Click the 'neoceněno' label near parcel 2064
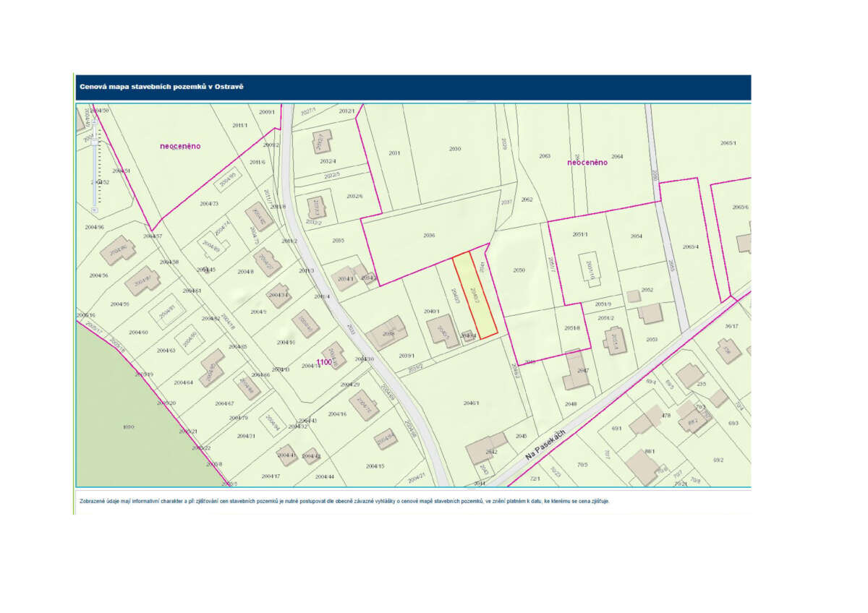This screenshot has height=613, width=868. coord(587,163)
